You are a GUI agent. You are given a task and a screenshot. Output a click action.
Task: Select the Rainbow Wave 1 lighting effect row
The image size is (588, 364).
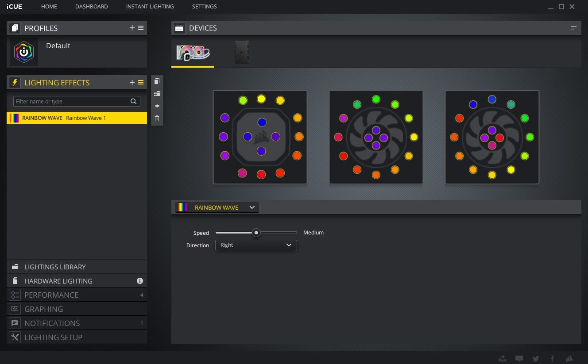coord(77,118)
